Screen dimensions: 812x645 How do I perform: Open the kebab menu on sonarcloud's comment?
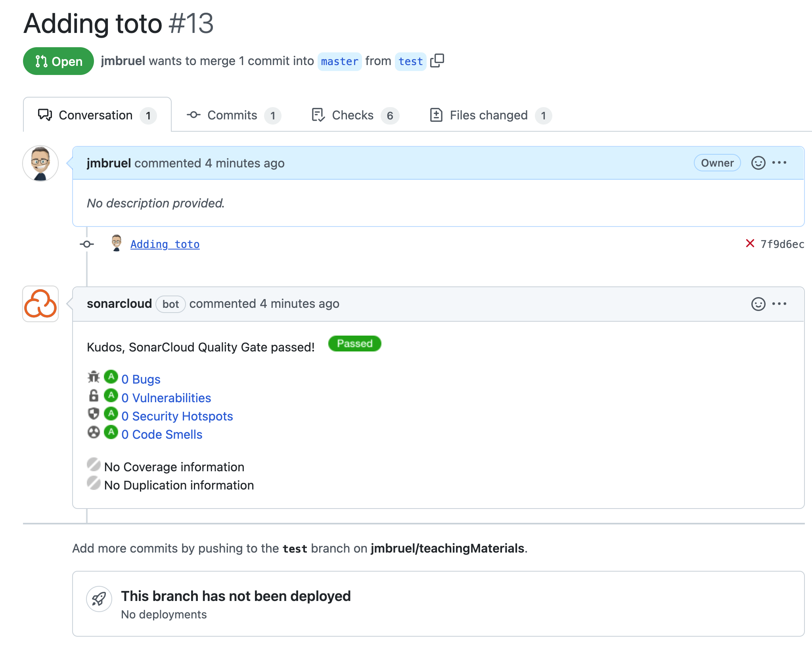tap(779, 304)
